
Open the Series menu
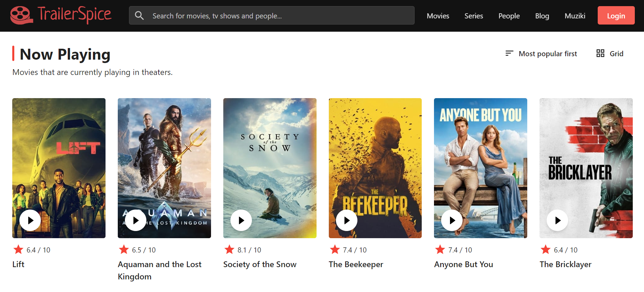(473, 16)
